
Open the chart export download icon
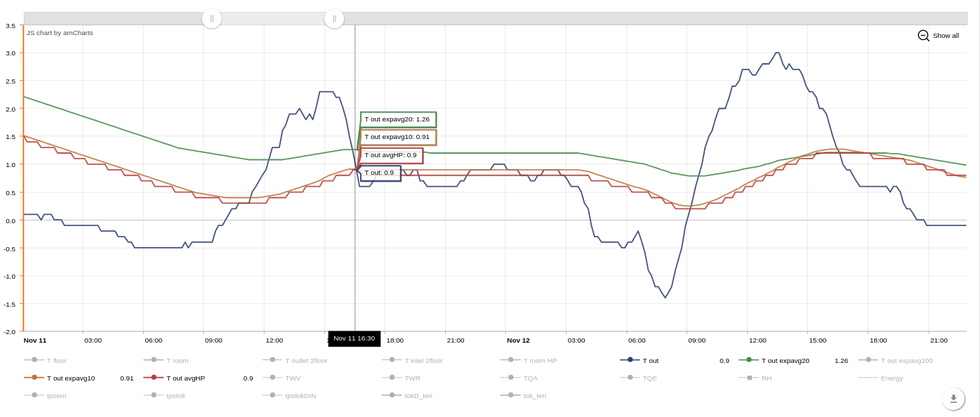pyautogui.click(x=953, y=399)
